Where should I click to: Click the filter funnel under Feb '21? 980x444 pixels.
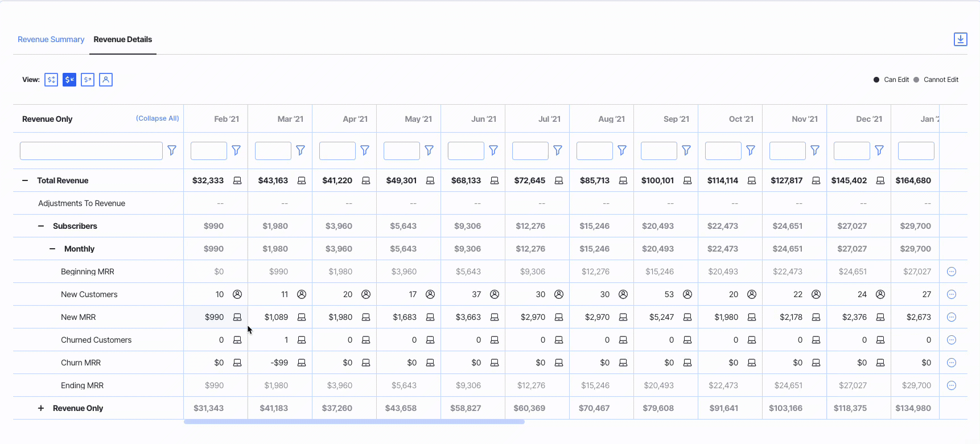click(x=236, y=150)
